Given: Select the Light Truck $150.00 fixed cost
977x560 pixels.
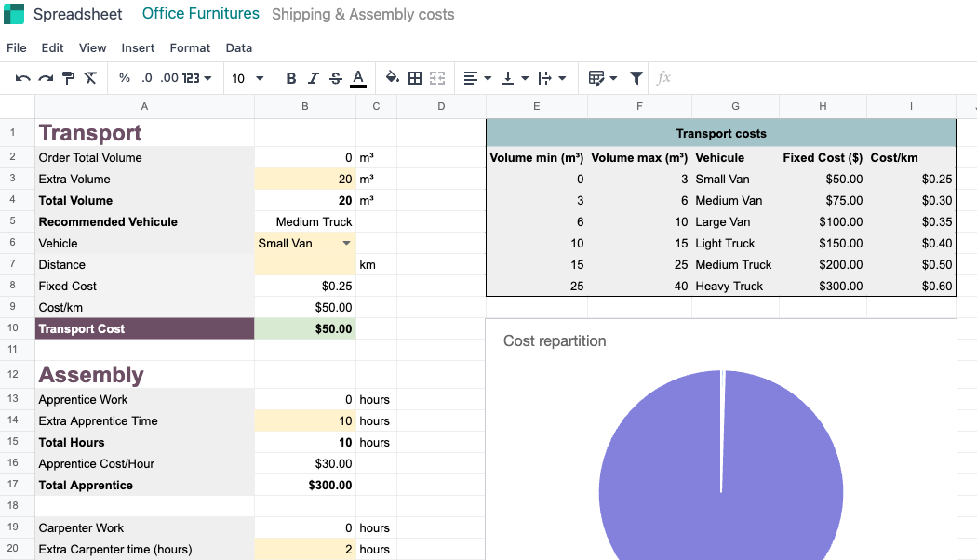Looking at the screenshot, I should [x=823, y=243].
